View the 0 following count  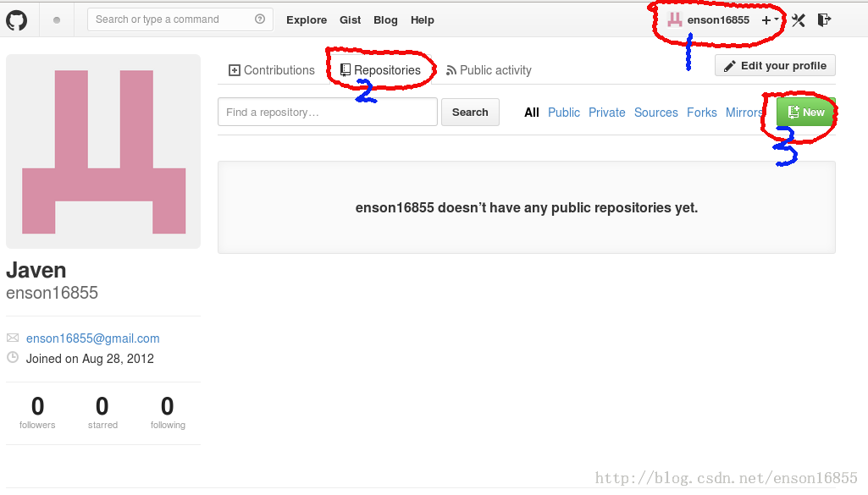click(x=168, y=413)
